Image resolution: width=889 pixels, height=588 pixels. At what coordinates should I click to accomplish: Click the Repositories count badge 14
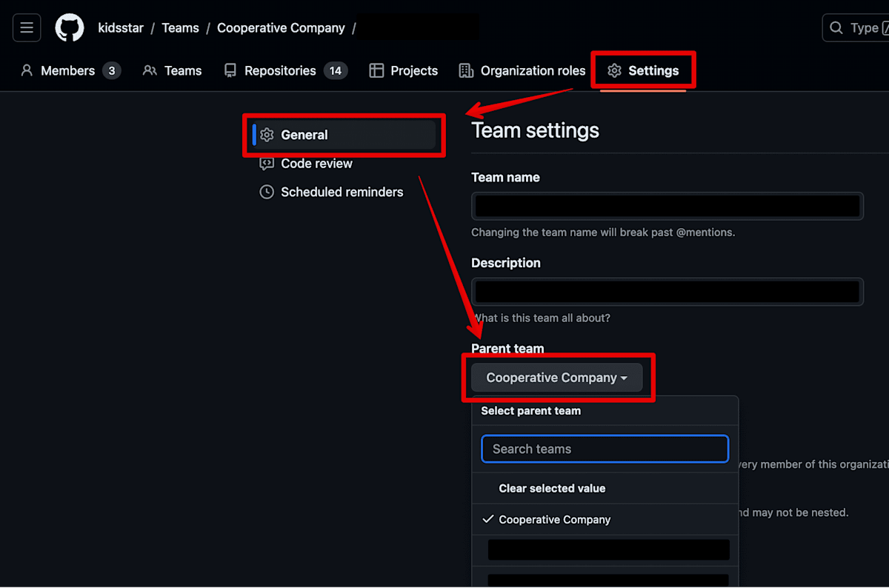[336, 71]
